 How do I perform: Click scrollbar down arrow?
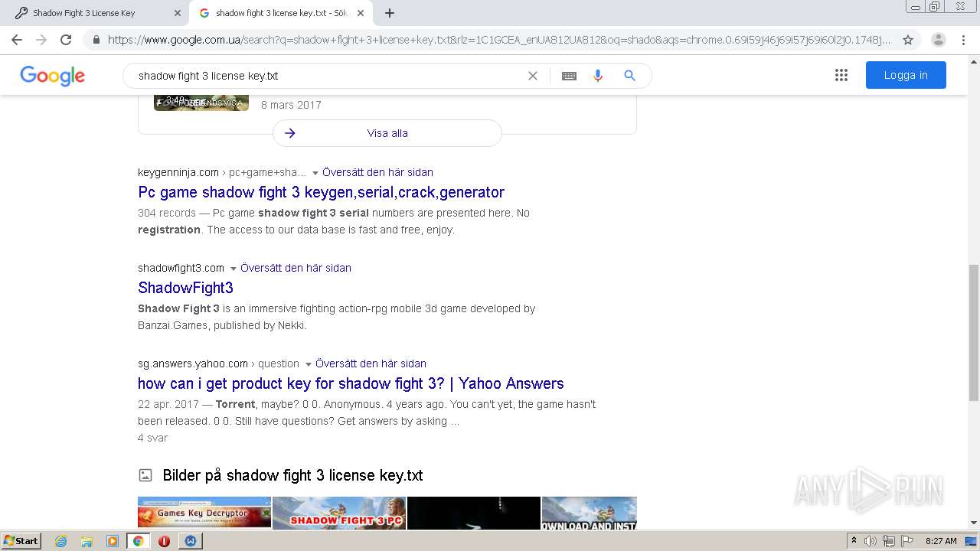click(974, 523)
